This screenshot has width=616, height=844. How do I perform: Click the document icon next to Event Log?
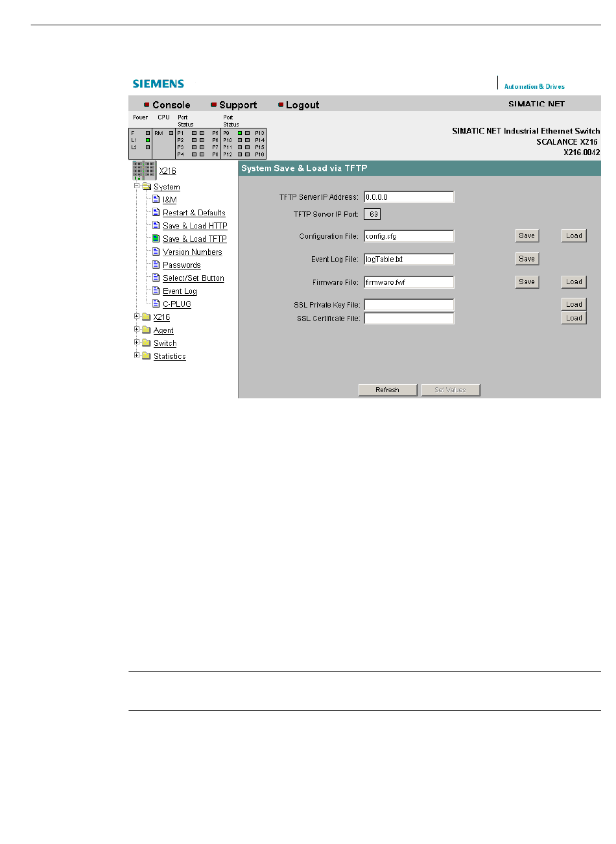156,290
